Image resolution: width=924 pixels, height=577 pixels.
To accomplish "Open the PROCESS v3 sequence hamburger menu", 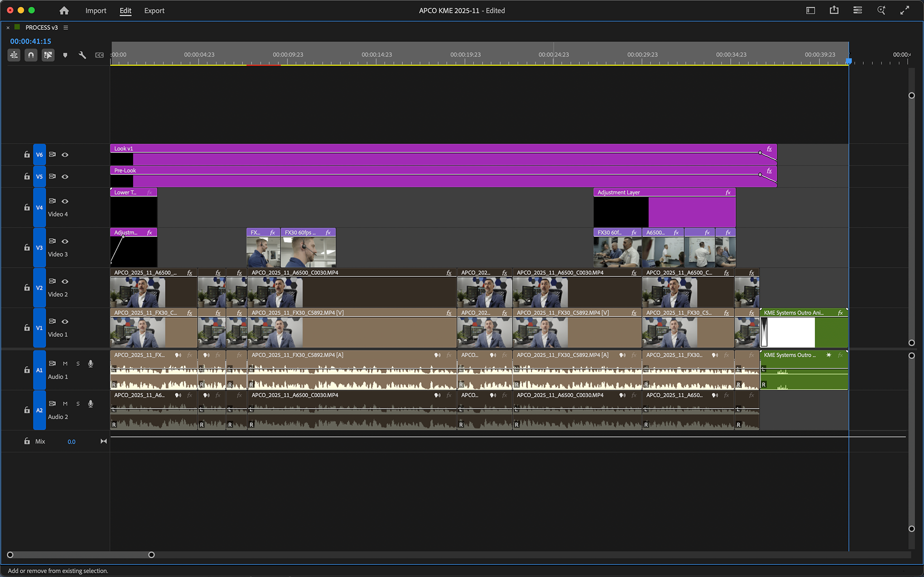I will click(x=66, y=27).
